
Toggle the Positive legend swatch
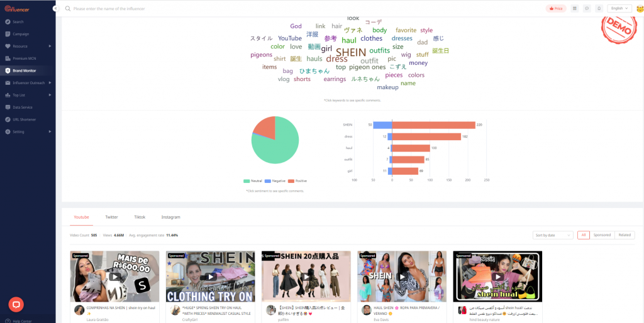coord(291,181)
